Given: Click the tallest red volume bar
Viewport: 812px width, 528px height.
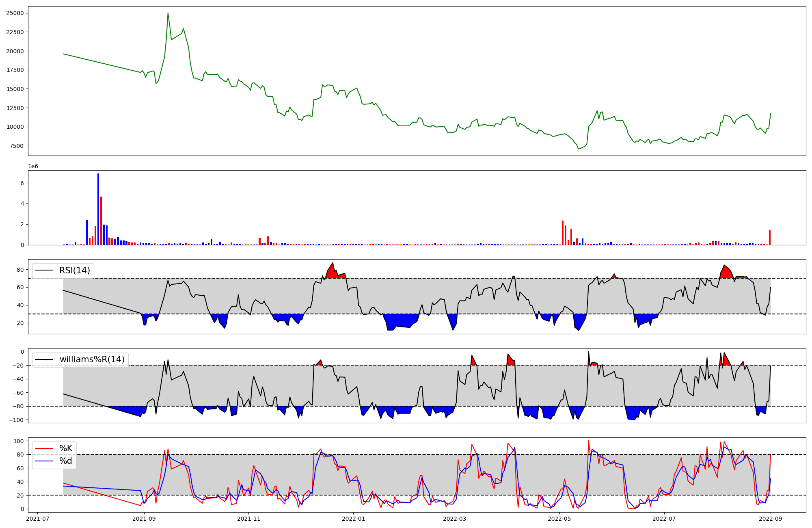Looking at the screenshot, I should point(101,221).
